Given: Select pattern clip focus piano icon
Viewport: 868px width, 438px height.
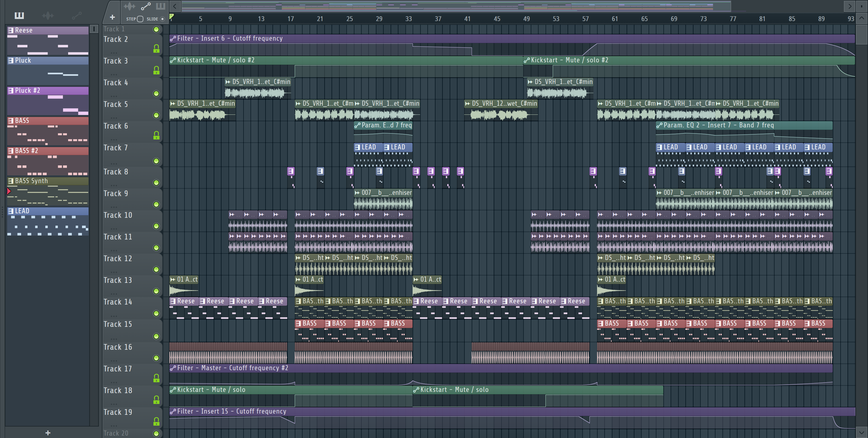Looking at the screenshot, I should click(160, 6).
